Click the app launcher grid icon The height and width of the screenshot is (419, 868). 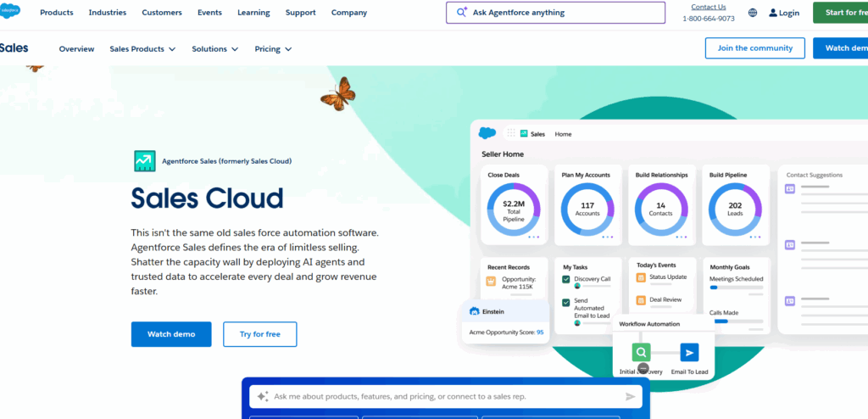point(510,133)
